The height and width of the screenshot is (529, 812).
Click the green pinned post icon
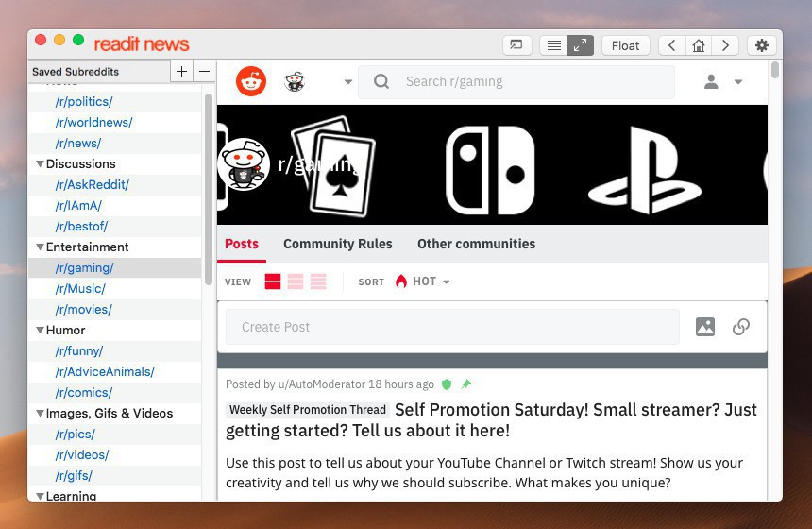[x=465, y=384]
